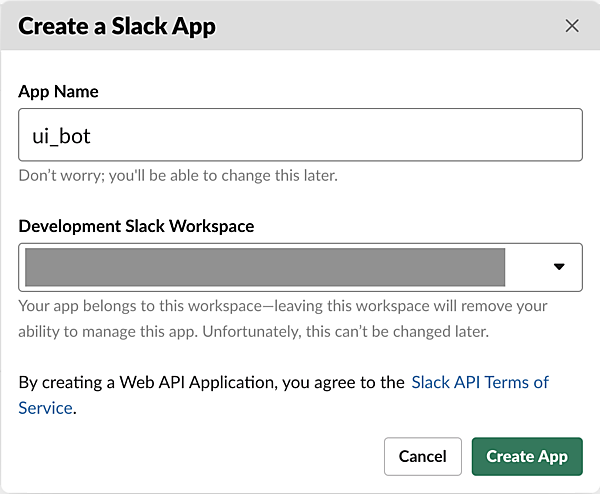Click the workspace dropdown arrow caret
Screen dimensions: 600x494
click(x=559, y=266)
